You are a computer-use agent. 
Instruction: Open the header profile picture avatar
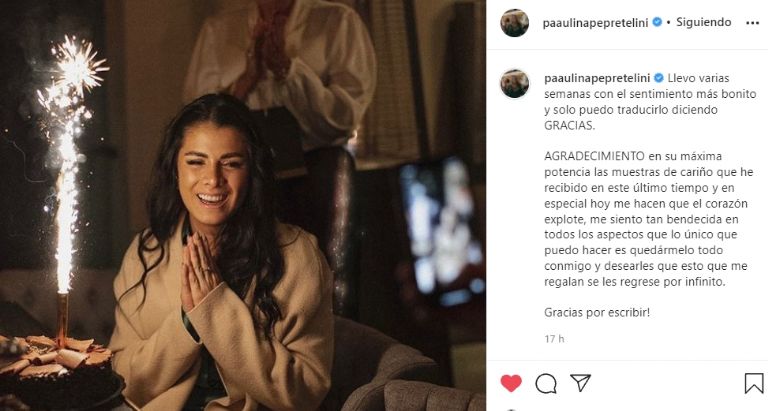[x=514, y=23]
